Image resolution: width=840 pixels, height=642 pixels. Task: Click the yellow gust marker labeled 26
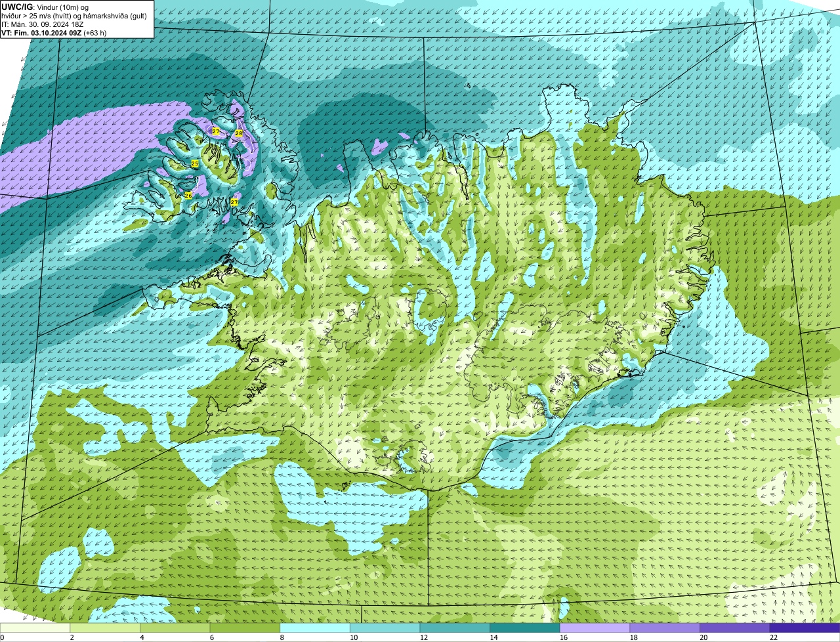click(188, 196)
